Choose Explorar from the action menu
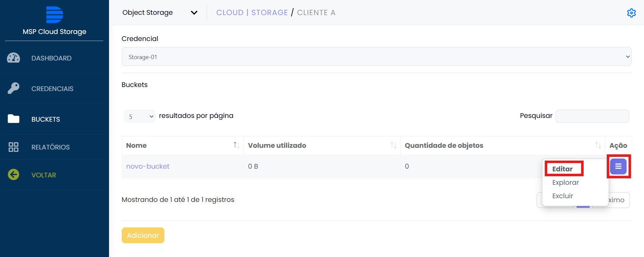 click(x=566, y=182)
